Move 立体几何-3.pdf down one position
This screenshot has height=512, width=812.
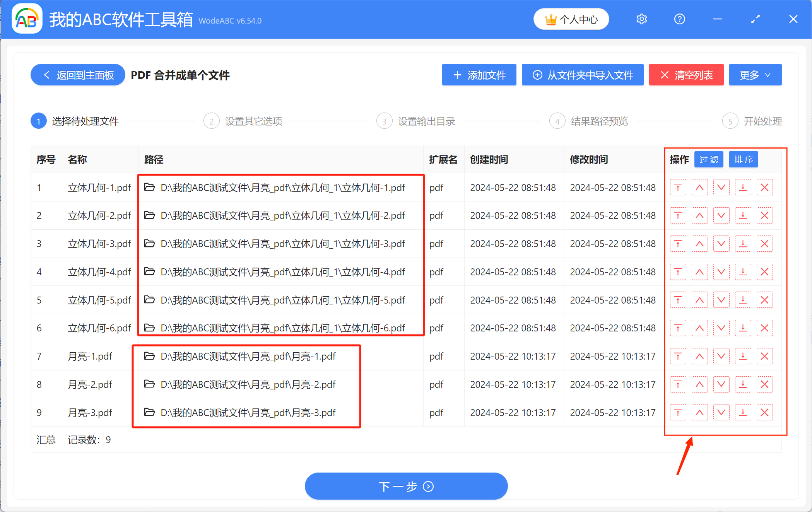(721, 244)
